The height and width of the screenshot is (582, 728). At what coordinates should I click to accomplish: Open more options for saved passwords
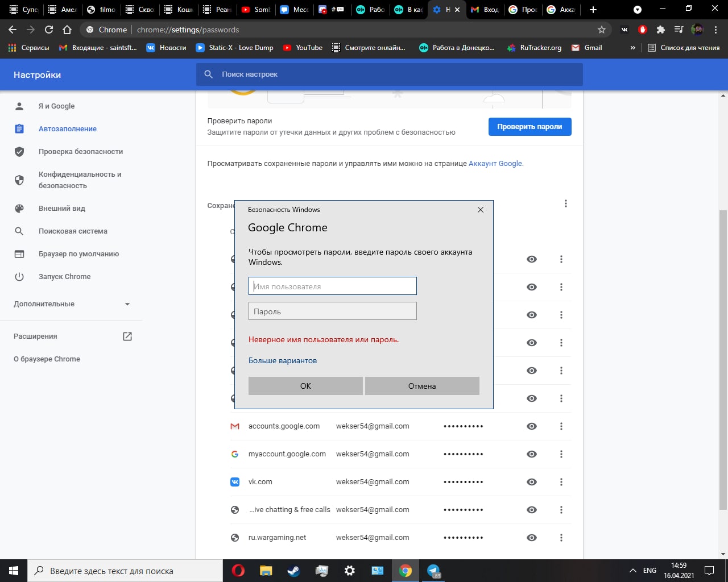tap(566, 203)
